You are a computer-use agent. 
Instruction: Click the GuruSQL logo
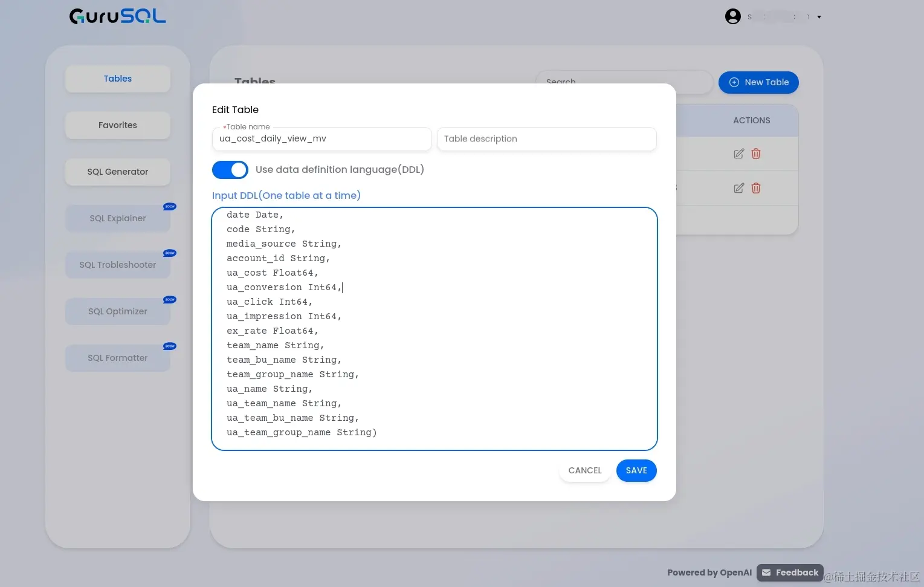point(117,16)
